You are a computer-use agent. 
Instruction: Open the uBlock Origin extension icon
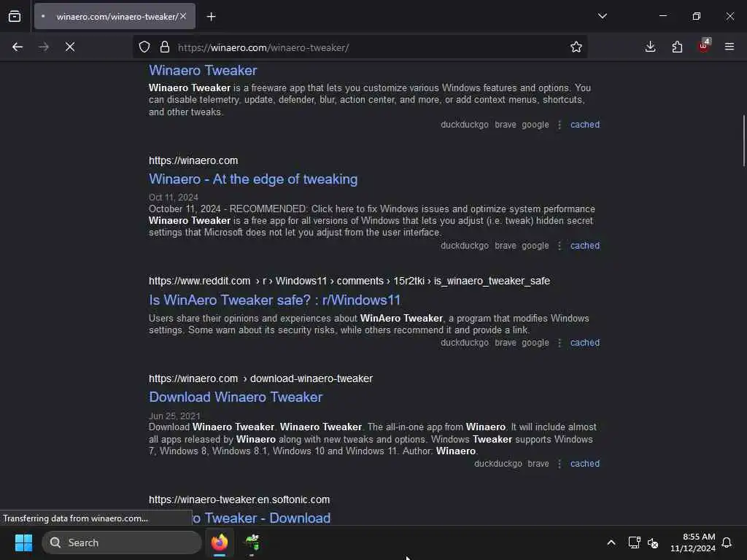pos(704,46)
